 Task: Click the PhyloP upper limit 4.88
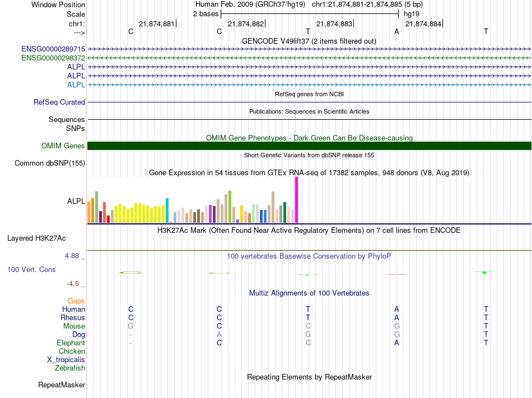click(72, 256)
